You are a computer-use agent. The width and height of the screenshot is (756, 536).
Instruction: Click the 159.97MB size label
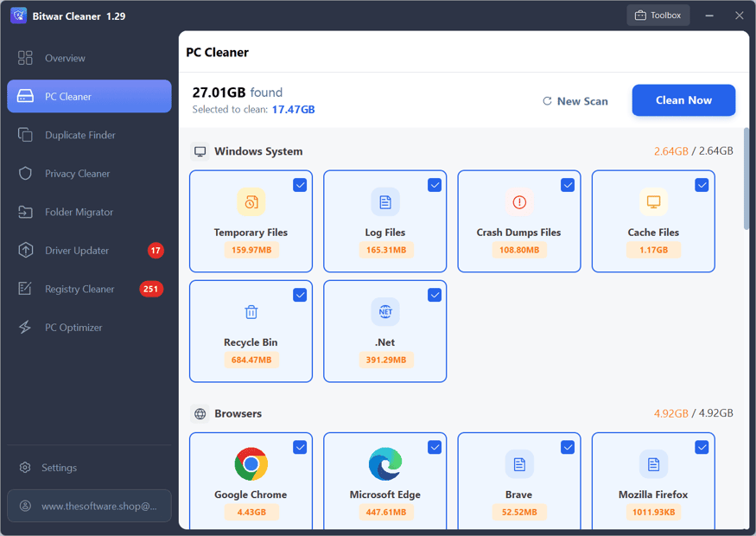(251, 250)
